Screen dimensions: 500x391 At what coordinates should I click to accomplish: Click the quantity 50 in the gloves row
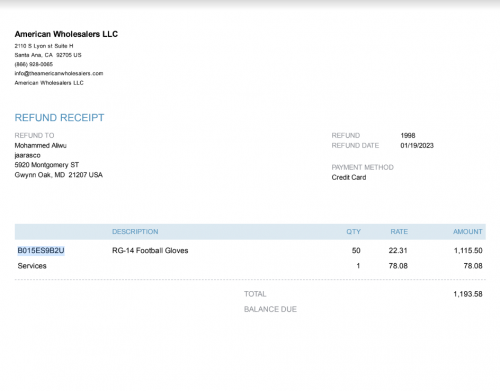pyautogui.click(x=356, y=250)
